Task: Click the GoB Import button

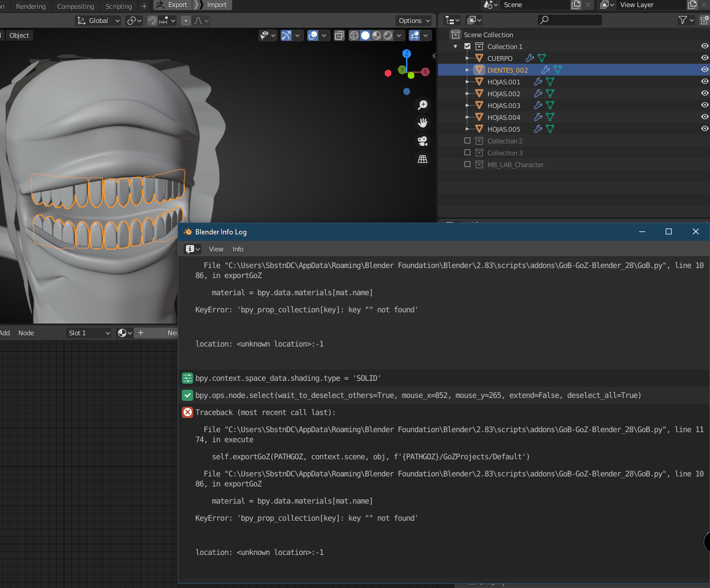Action: coord(212,5)
